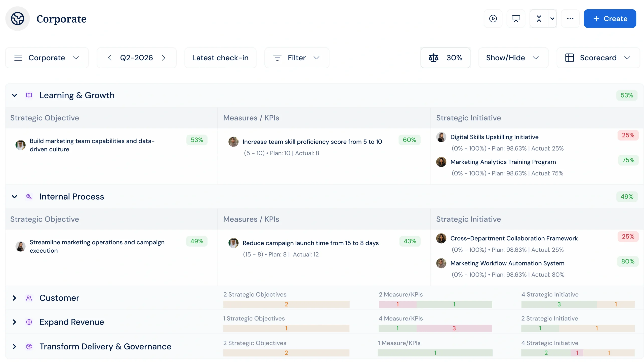Open Cross-Department Collaboration Framework initiative
The image size is (644, 362).
(x=514, y=238)
